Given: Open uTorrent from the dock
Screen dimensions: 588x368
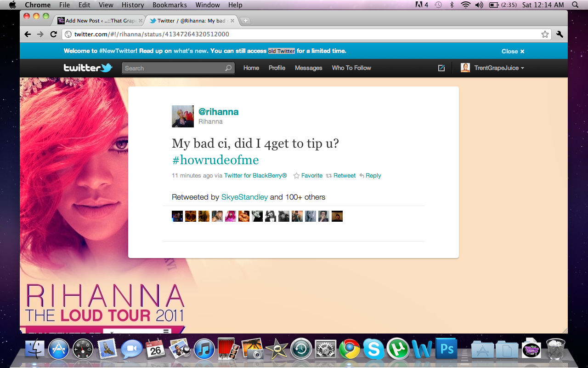Looking at the screenshot, I should (x=397, y=350).
